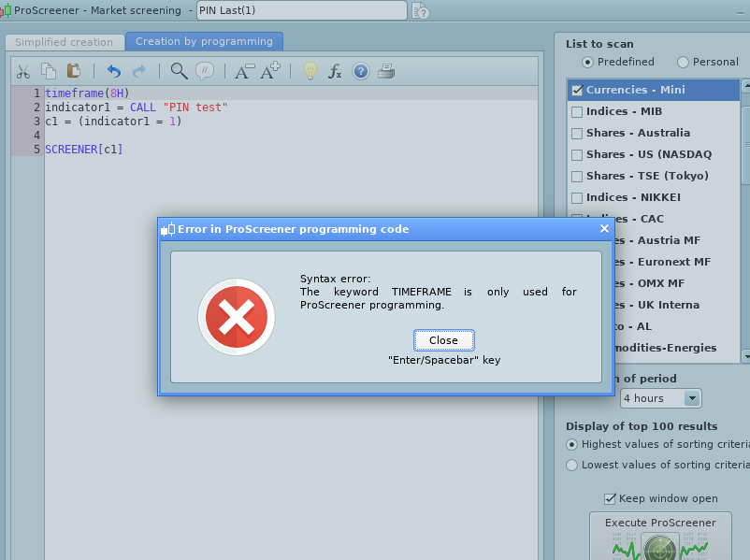
Task: Click the document help icon beside name field
Action: point(421,10)
